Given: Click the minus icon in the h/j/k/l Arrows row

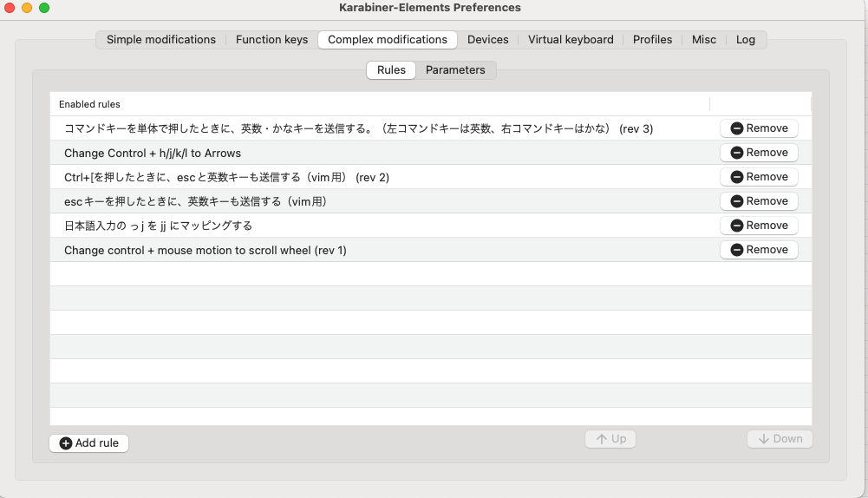Looking at the screenshot, I should point(737,153).
